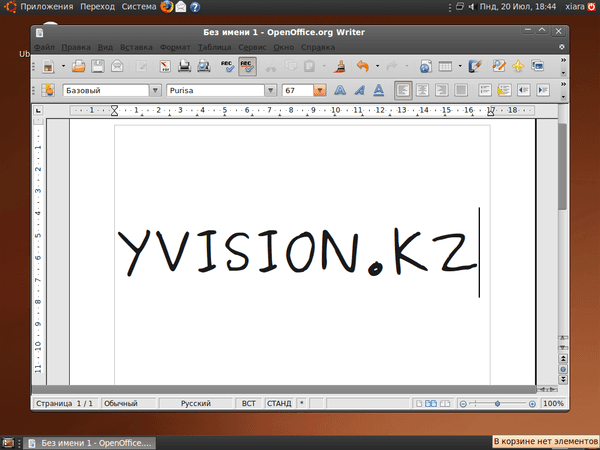Click the Italic formatting icon
Image resolution: width=600 pixels, height=450 pixels.
[359, 90]
